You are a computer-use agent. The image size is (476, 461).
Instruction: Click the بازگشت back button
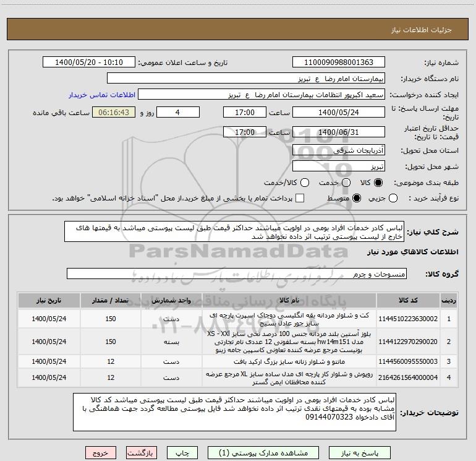(142, 453)
